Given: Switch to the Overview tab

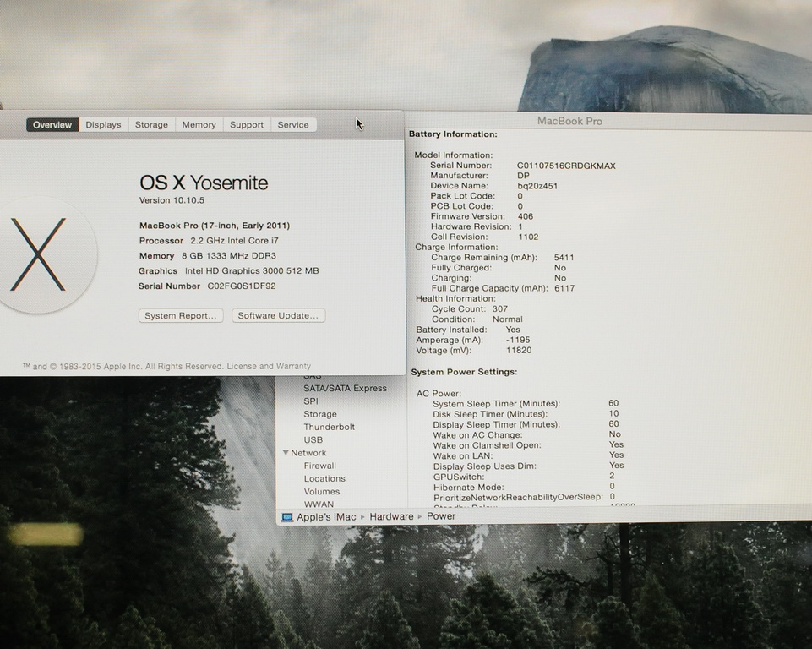Looking at the screenshot, I should 52,125.
